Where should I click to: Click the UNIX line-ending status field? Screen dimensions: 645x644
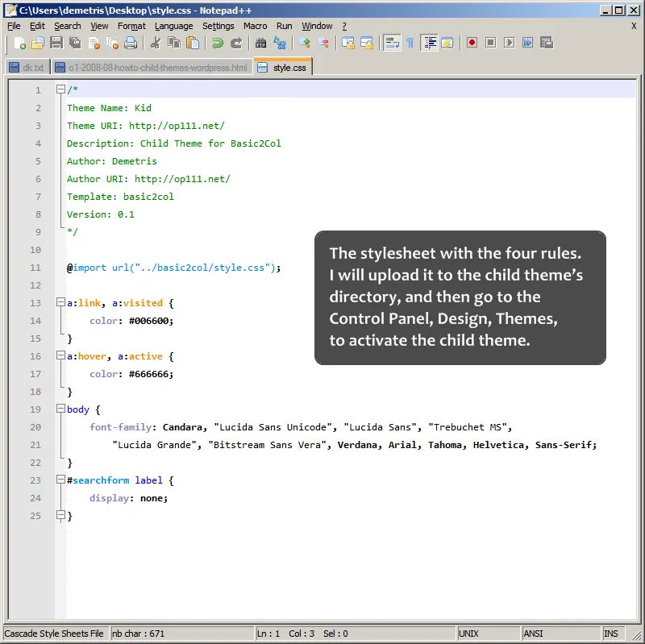[489, 634]
